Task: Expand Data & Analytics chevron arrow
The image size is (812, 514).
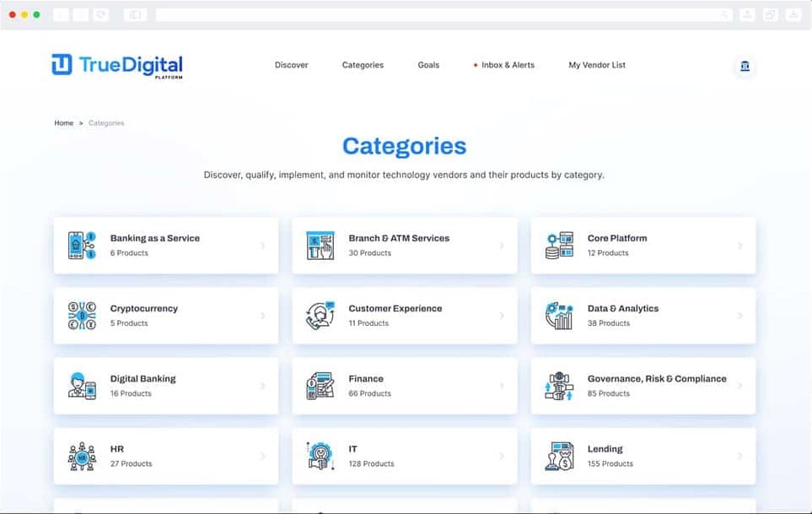Action: click(x=740, y=316)
